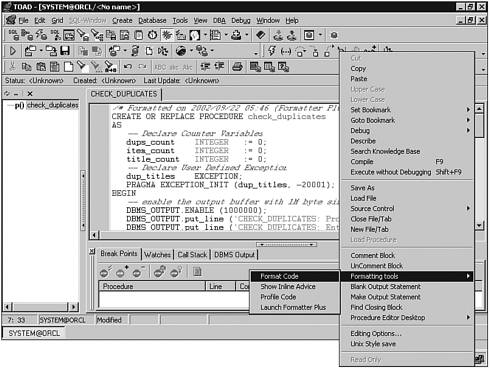The height and width of the screenshot is (368, 490).
Task: Select Editing Options... in context menu
Action: [407, 333]
